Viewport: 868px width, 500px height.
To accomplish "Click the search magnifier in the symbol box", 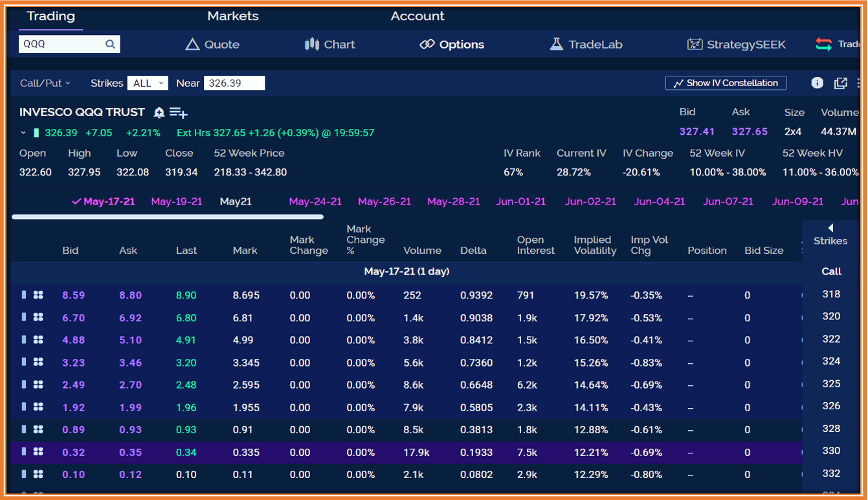I will click(110, 43).
